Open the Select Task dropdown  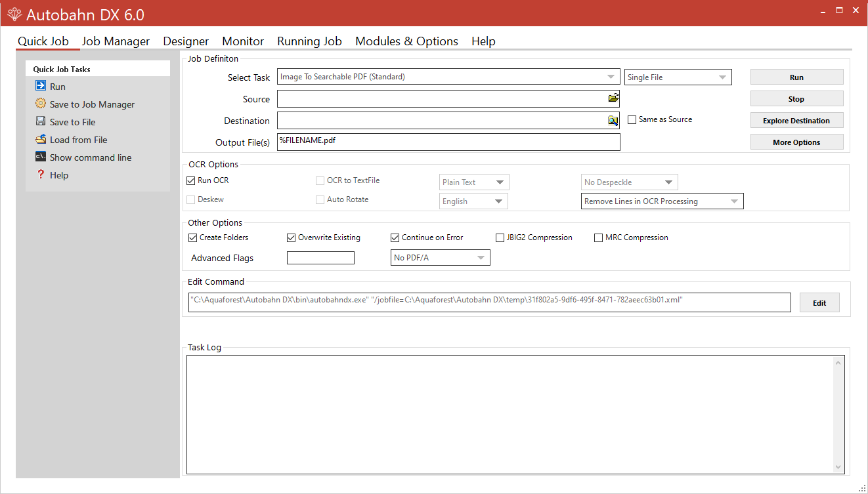pyautogui.click(x=611, y=77)
